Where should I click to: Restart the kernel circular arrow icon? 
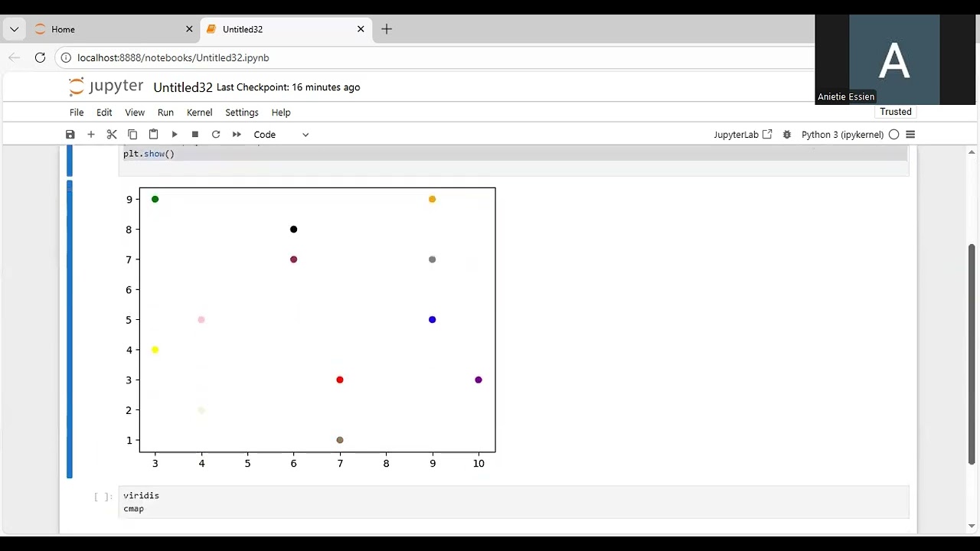coord(216,135)
